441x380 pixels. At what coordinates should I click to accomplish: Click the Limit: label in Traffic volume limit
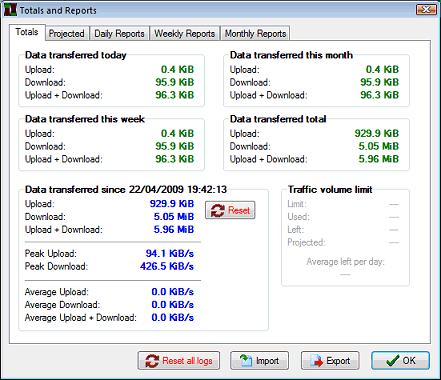pyautogui.click(x=297, y=204)
